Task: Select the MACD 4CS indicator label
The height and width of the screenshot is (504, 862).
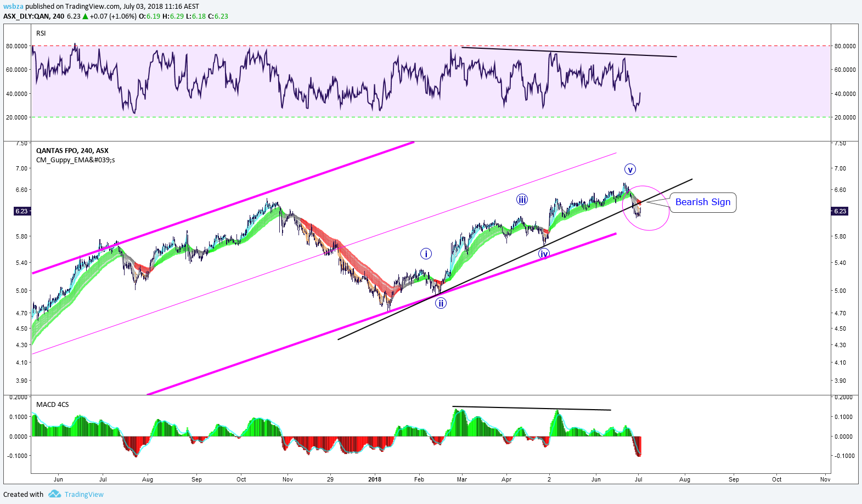Action: (53, 405)
